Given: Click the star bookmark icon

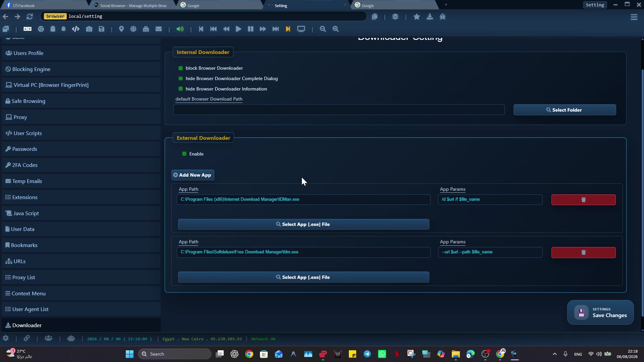Looking at the screenshot, I should pos(417,17).
